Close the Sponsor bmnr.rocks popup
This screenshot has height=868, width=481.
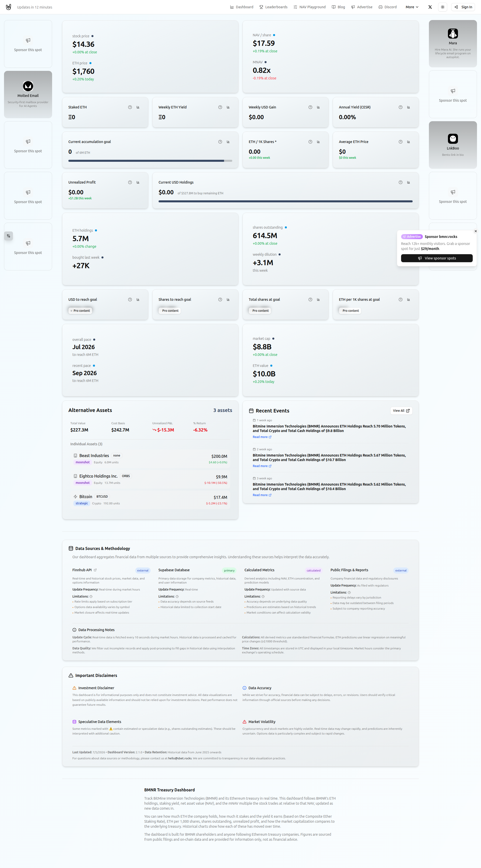(475, 231)
